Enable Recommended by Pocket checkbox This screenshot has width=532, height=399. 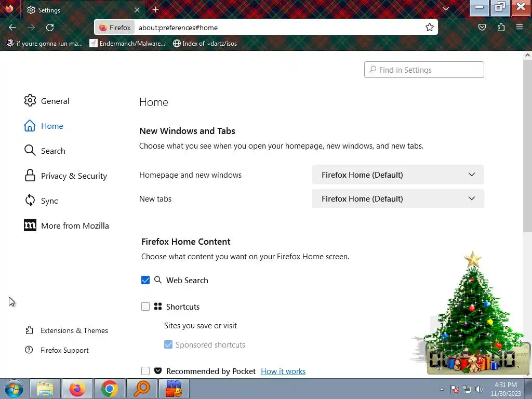145,371
